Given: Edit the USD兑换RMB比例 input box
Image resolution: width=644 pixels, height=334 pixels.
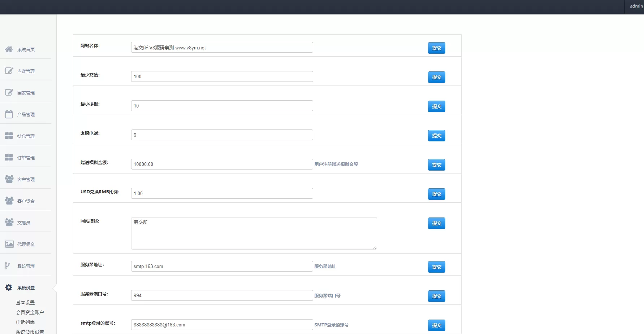Looking at the screenshot, I should pyautogui.click(x=222, y=193).
